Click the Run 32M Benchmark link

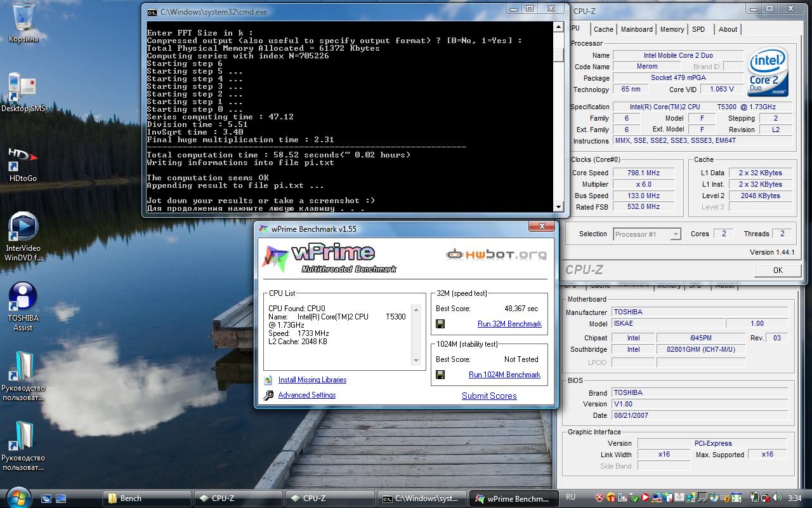[509, 324]
